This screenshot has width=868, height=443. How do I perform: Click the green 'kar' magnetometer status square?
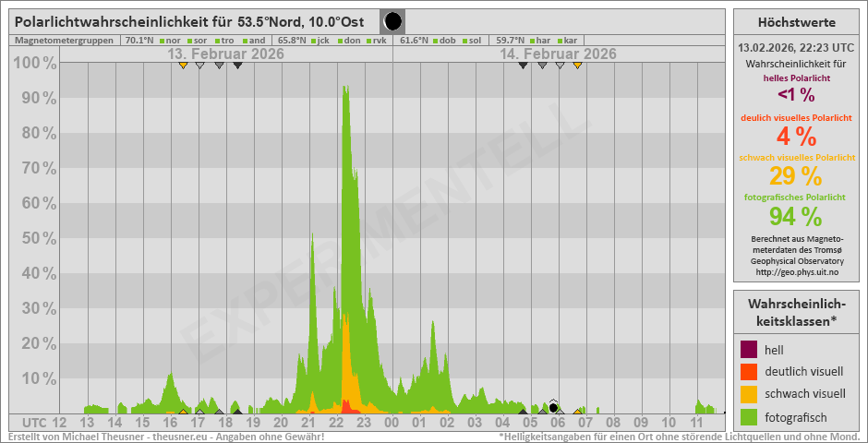(x=560, y=41)
